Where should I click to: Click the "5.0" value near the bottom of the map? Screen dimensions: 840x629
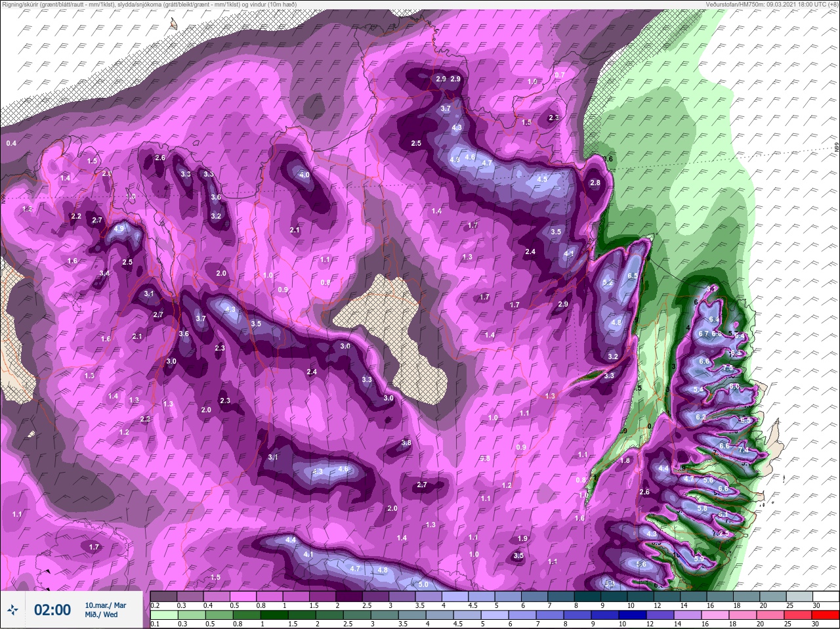point(423,584)
